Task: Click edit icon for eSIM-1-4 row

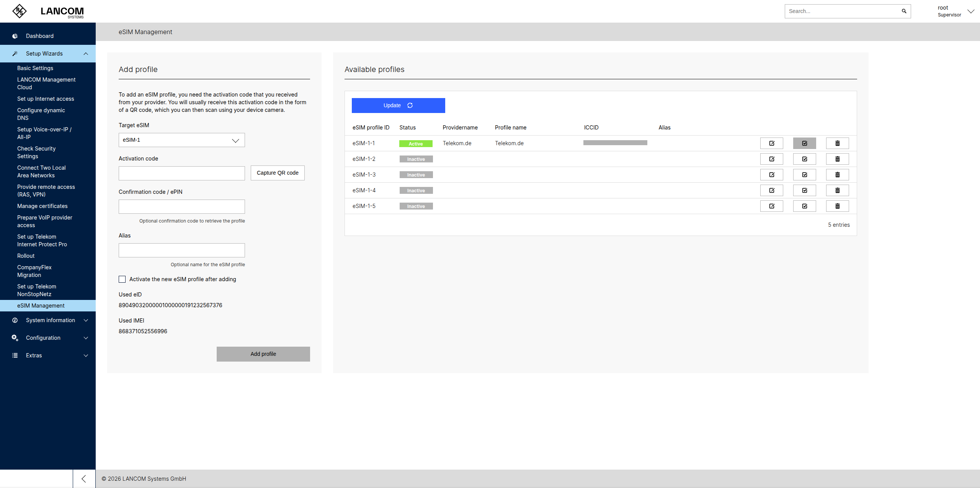Action: point(771,190)
